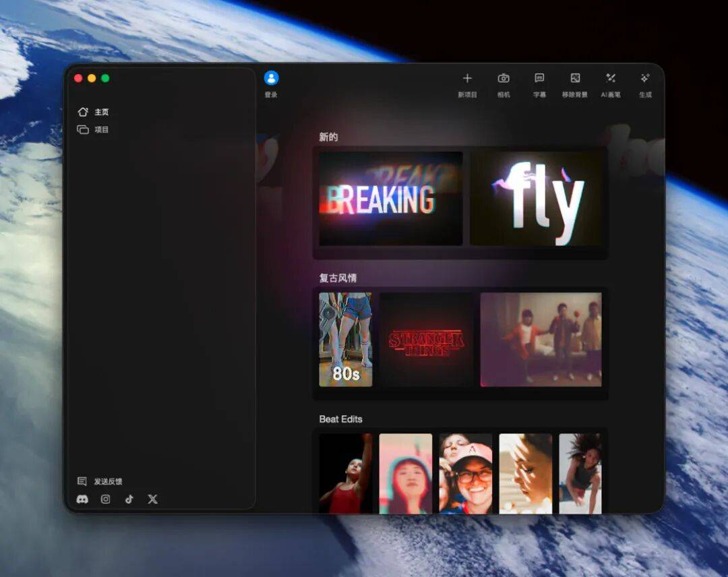The width and height of the screenshot is (728, 577).
Task: Open the 相机 camera tool
Action: pos(504,79)
